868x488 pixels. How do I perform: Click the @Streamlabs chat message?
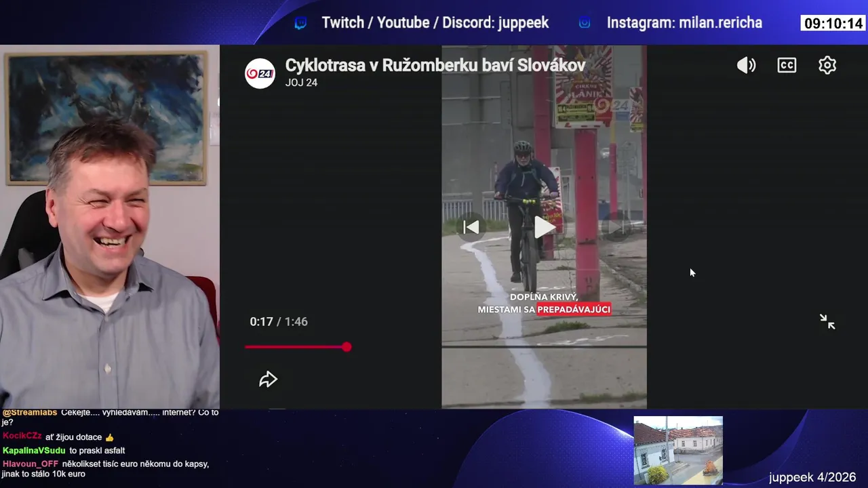[111, 416]
